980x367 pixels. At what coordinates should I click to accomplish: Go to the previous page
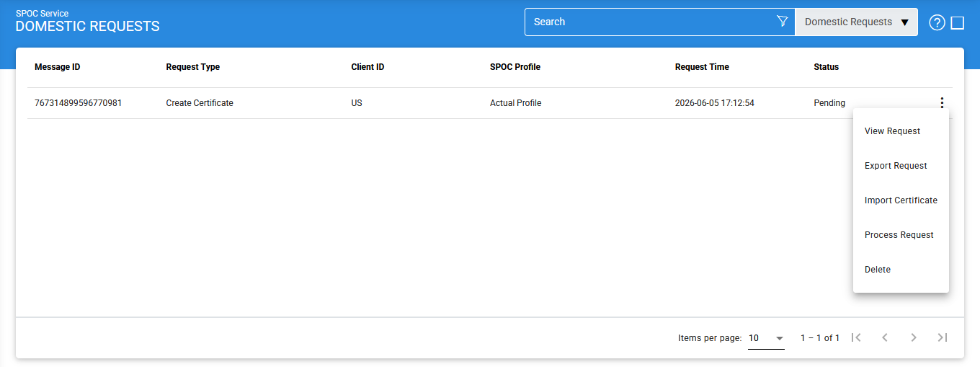point(885,337)
